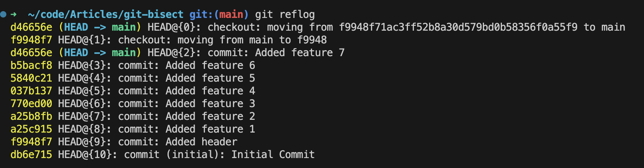
Task: Click the long hash f9948f71ac3ff52b8a30d579bd0b58356f0a55f9
Action: point(458,27)
